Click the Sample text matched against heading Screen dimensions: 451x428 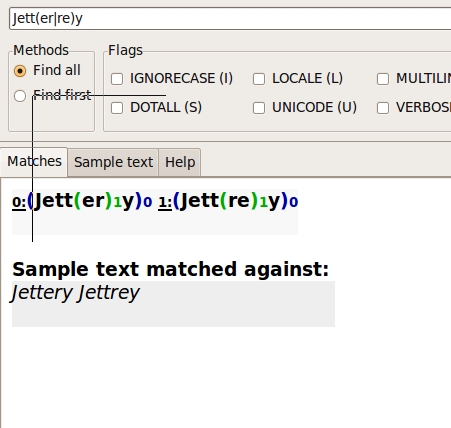[171, 269]
